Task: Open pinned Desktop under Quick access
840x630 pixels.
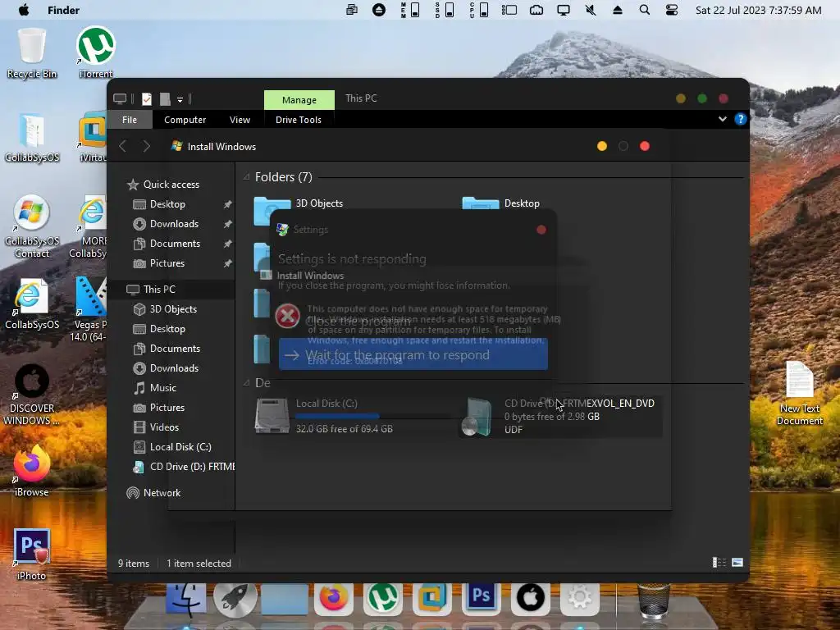Action: tap(159, 204)
